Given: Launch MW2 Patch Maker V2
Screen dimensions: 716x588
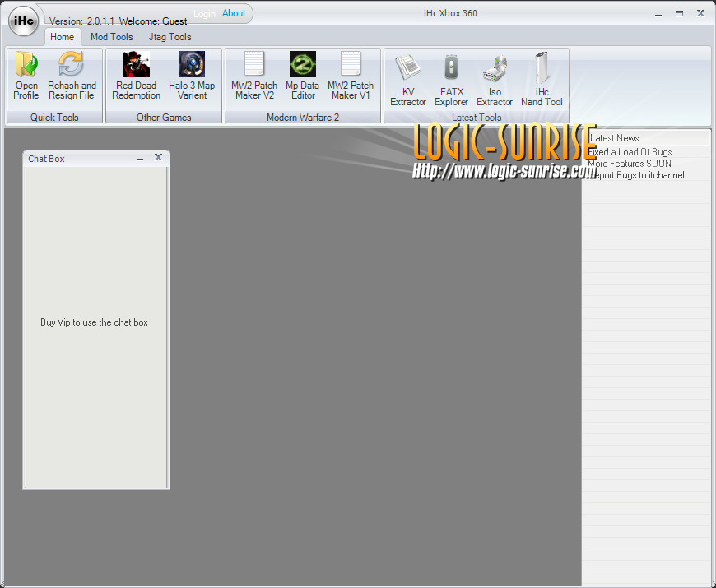Looking at the screenshot, I should tap(254, 76).
